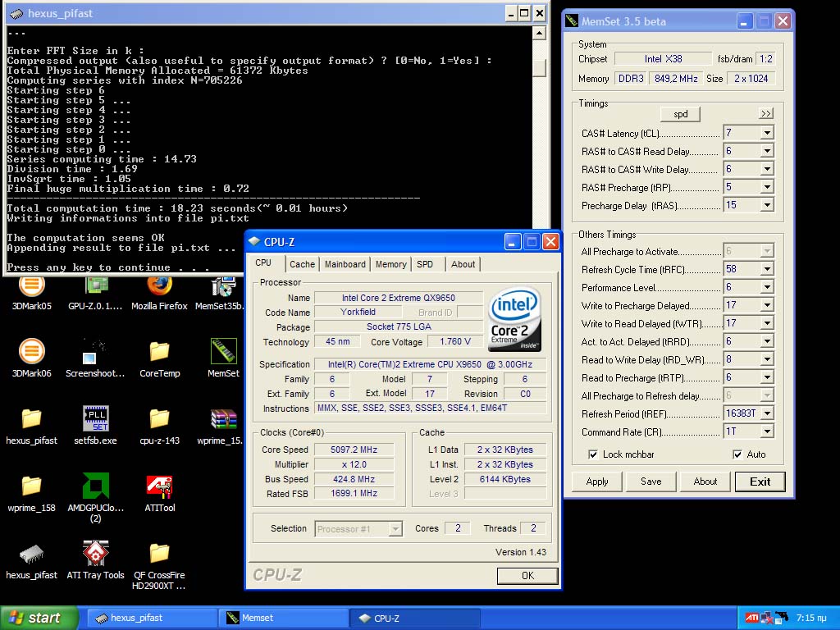Open the 3DMark06 desktop shortcut
The width and height of the screenshot is (840, 630).
click(x=32, y=358)
